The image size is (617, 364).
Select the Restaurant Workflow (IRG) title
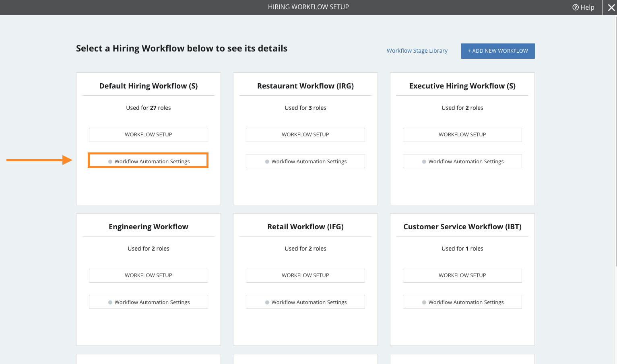pyautogui.click(x=305, y=86)
